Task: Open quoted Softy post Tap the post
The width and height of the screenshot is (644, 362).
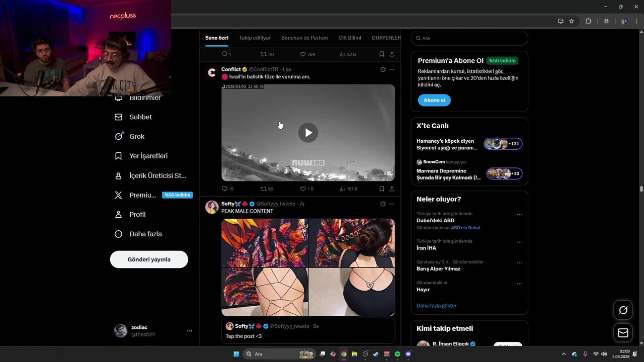Action: (x=308, y=331)
